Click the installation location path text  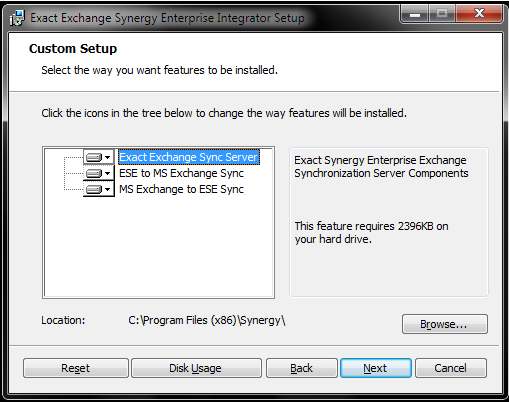point(207,320)
